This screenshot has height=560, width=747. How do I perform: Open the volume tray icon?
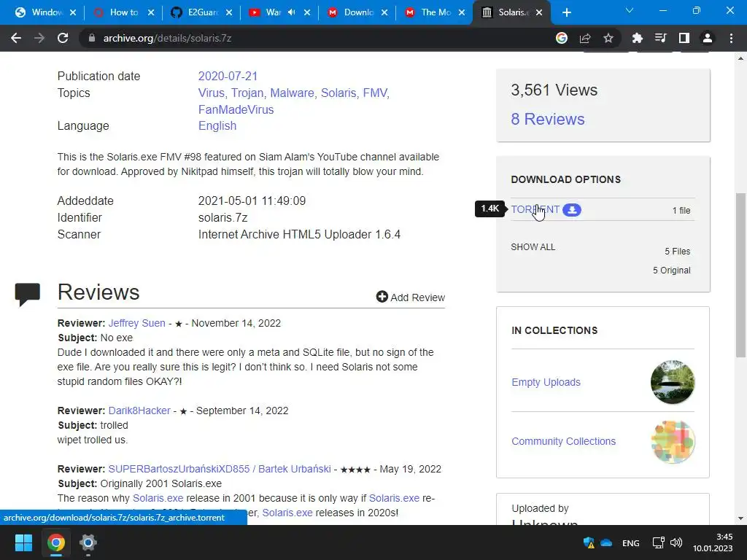click(676, 542)
